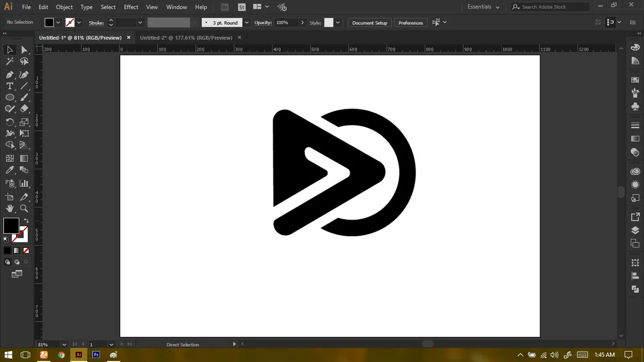
Task: Select the Curvature tool
Action: point(24,74)
